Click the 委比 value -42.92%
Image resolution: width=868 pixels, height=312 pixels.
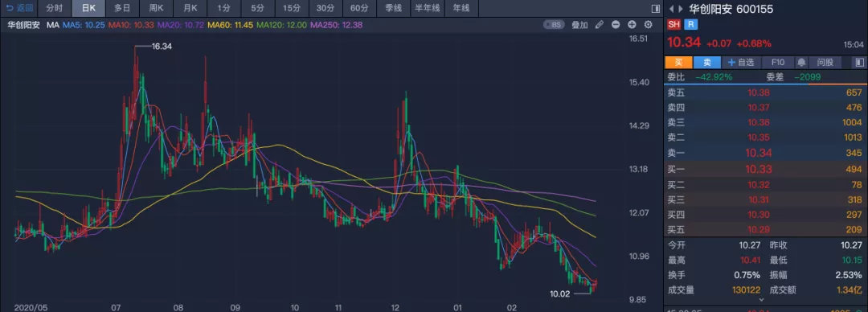pyautogui.click(x=714, y=77)
